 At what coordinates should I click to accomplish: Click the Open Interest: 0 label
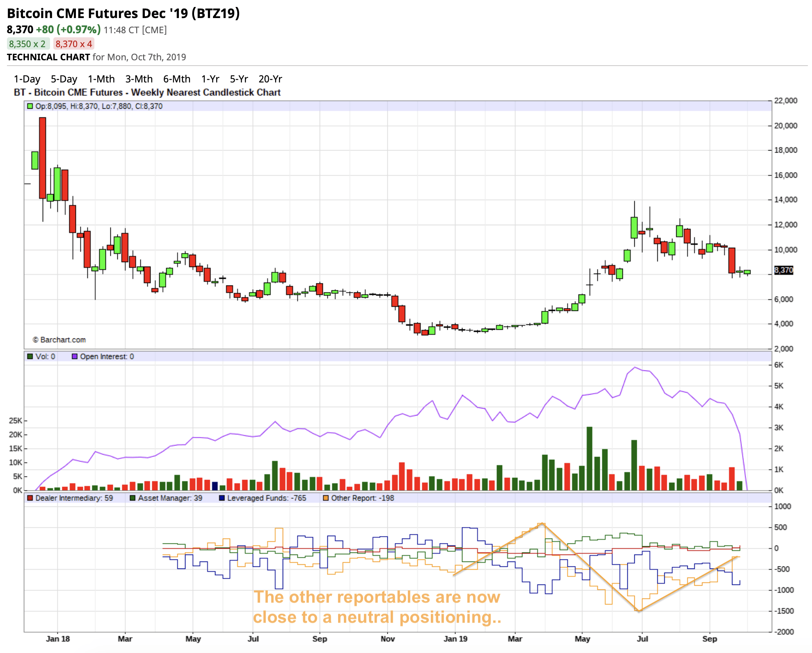point(107,356)
